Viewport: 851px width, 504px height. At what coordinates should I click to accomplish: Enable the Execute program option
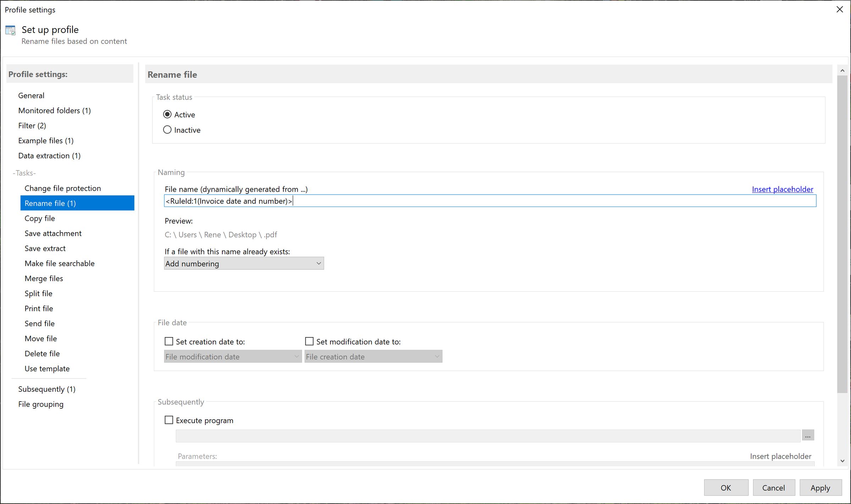(x=169, y=420)
